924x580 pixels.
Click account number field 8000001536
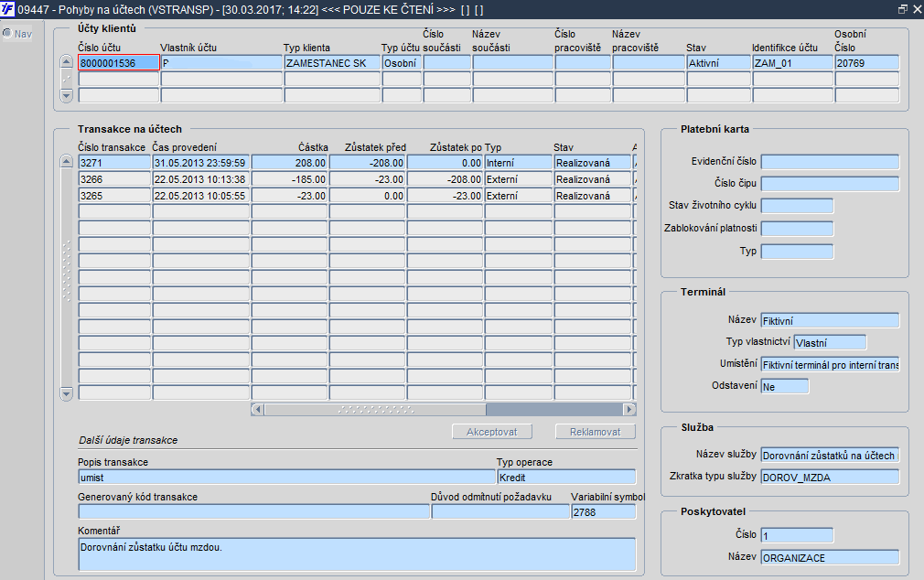coord(118,62)
